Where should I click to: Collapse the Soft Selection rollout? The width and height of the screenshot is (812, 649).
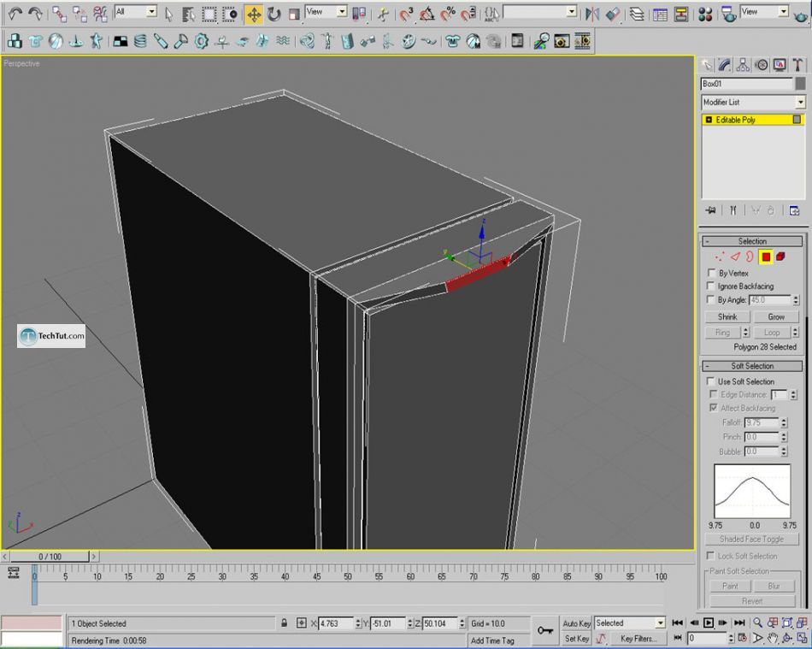[752, 366]
